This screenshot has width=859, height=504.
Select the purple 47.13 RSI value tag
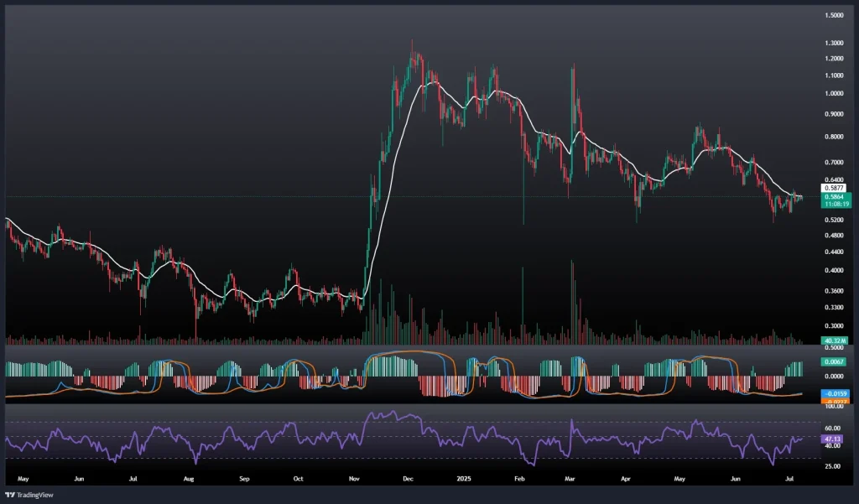[833, 438]
